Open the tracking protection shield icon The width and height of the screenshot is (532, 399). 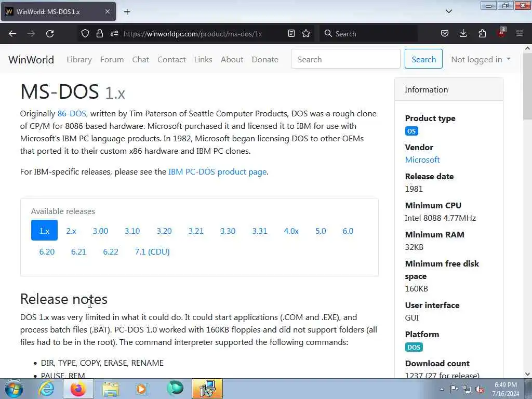pos(85,33)
